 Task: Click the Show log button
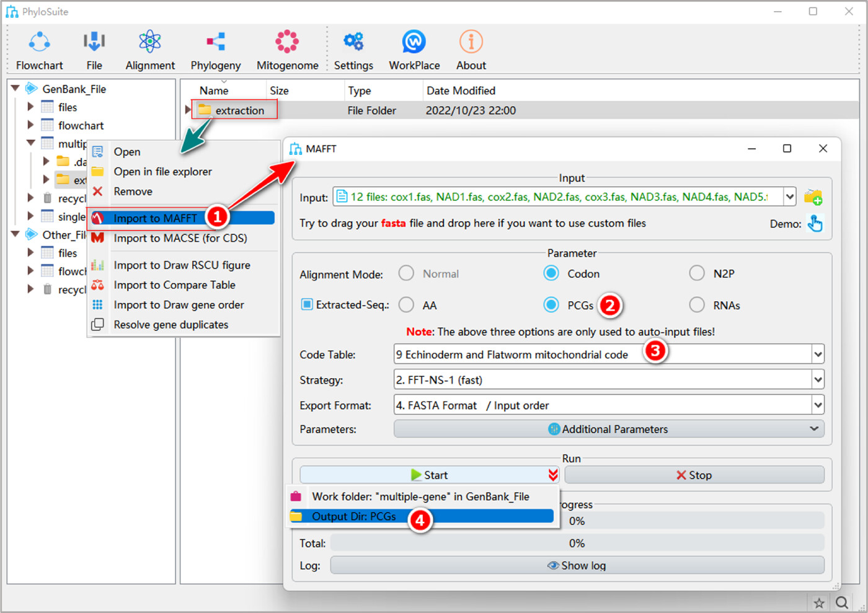tap(577, 565)
